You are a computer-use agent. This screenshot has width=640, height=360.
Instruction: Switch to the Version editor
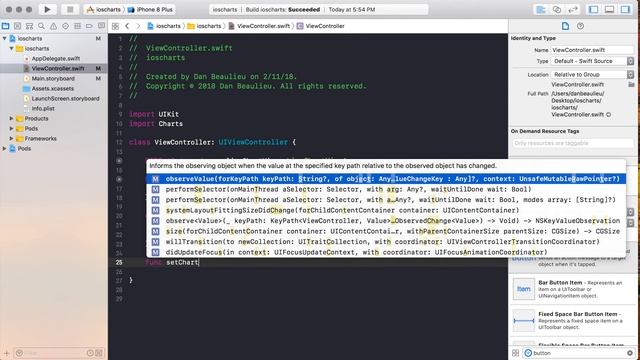pos(573,9)
